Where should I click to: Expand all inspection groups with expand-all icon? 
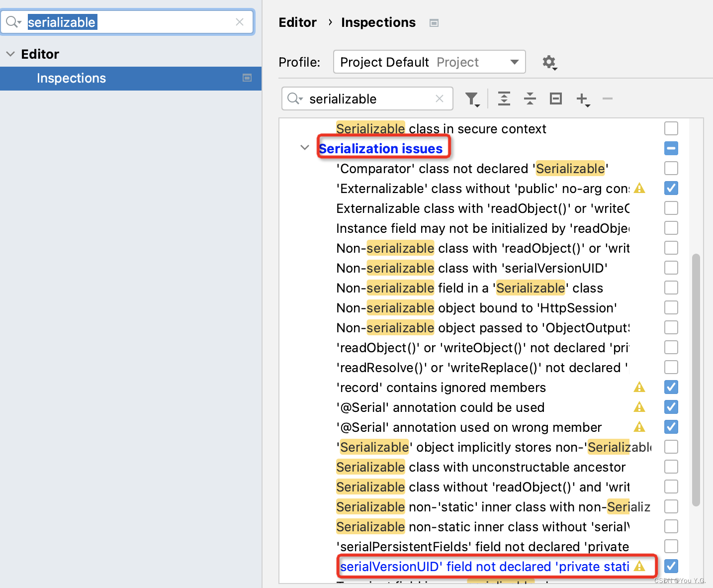pos(504,98)
